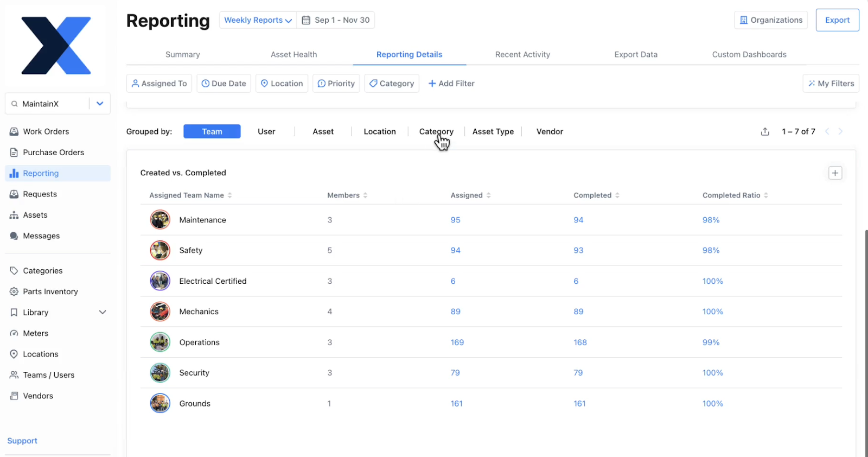Group report by Vendor
This screenshot has height=457, width=868.
[550, 131]
